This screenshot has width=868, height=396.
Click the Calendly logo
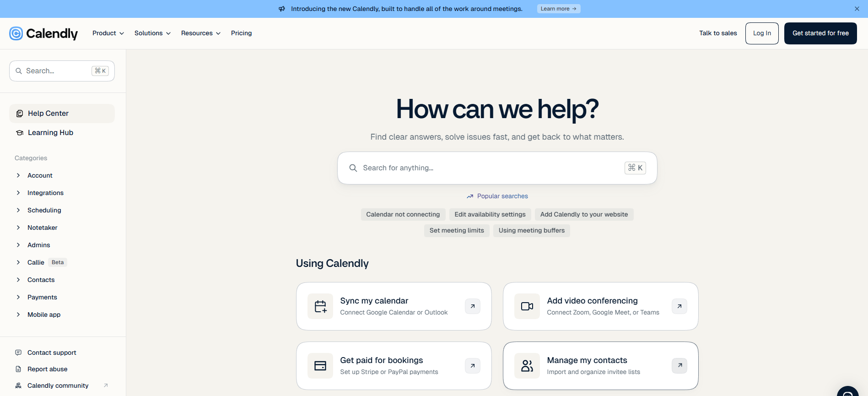tap(43, 33)
